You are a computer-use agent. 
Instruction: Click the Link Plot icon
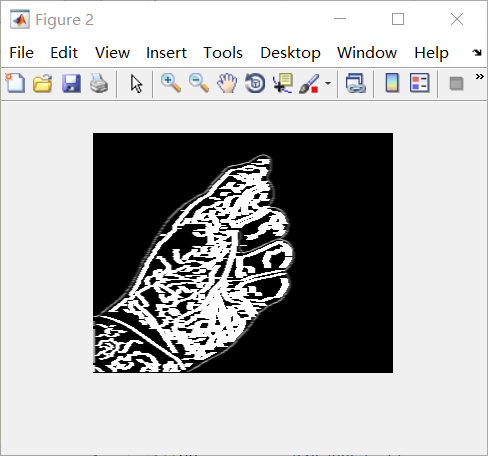[356, 83]
